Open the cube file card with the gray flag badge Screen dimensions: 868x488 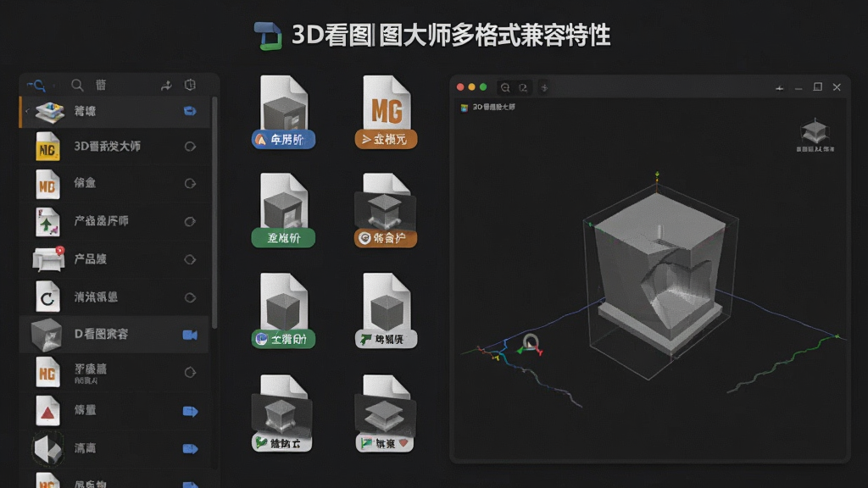pyautogui.click(x=386, y=311)
